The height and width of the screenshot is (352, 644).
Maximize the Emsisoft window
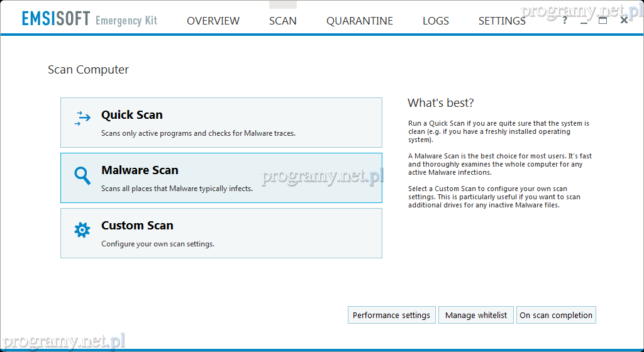[602, 20]
